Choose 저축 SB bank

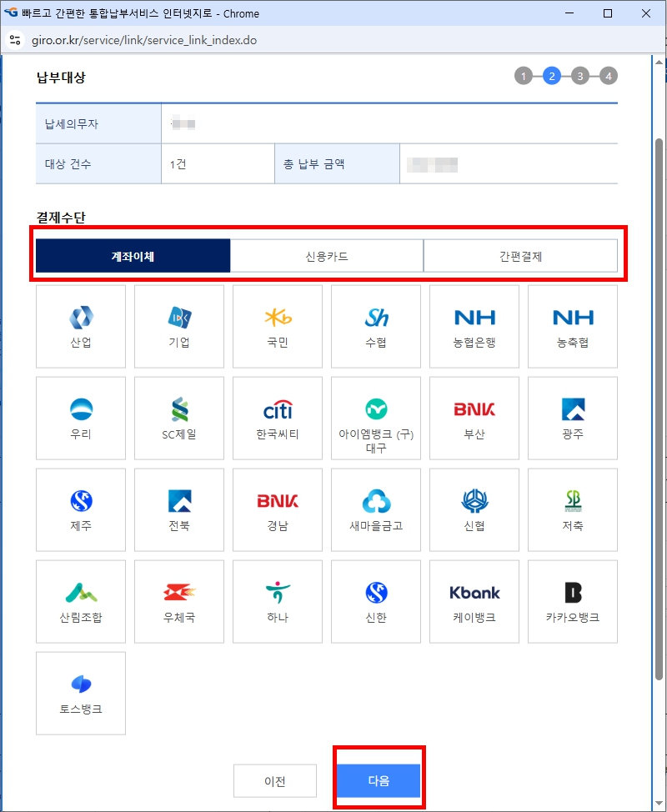point(573,509)
